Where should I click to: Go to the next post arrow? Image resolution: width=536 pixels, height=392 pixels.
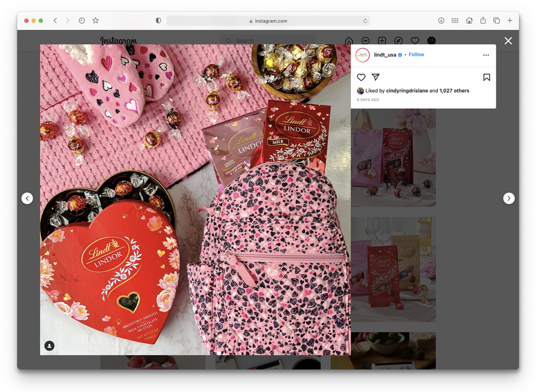[x=509, y=199]
